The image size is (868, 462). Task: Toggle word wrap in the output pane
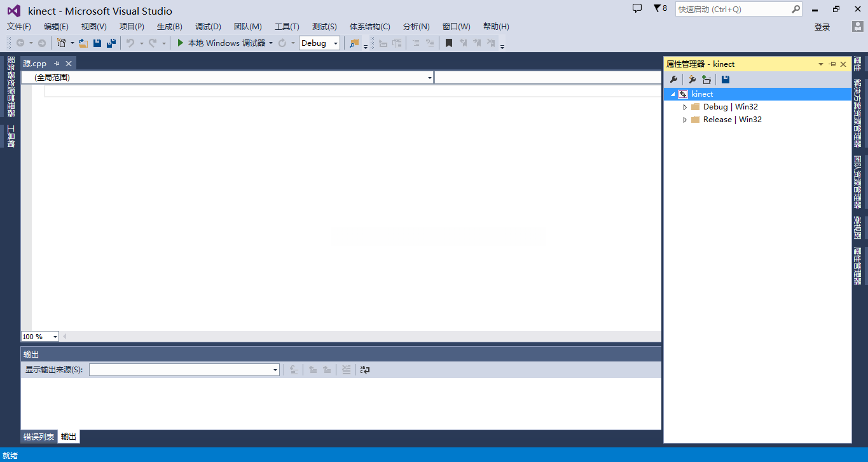[x=365, y=370]
